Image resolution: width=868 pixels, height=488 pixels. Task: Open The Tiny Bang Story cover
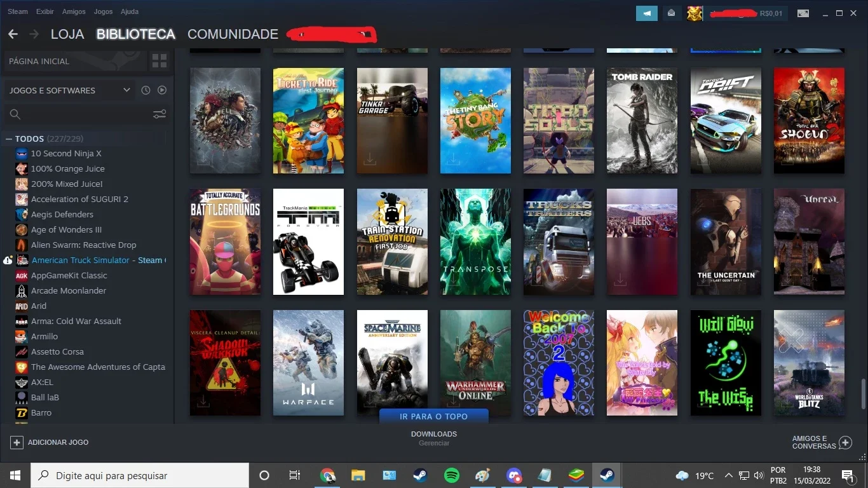tap(475, 121)
